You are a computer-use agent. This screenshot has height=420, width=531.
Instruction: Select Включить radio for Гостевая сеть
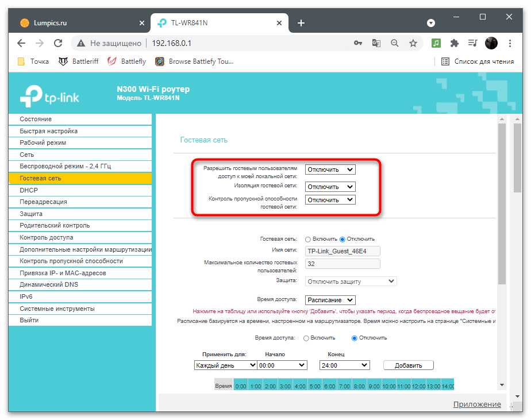tap(308, 239)
